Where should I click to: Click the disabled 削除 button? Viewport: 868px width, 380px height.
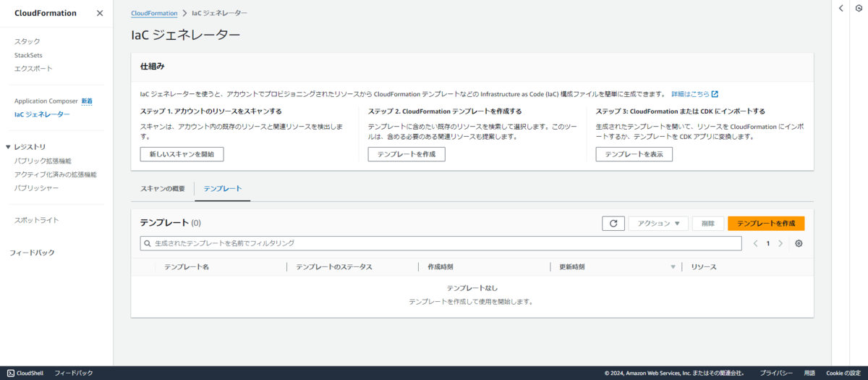coord(708,224)
